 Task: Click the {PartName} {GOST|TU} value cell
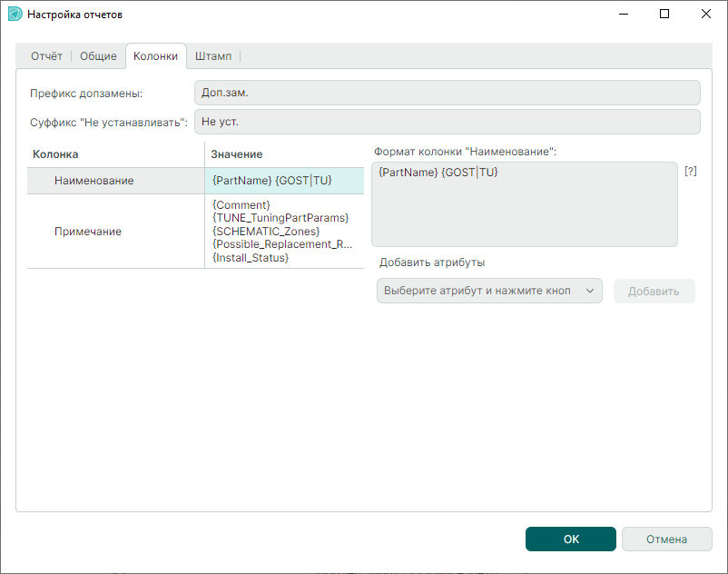click(x=284, y=181)
